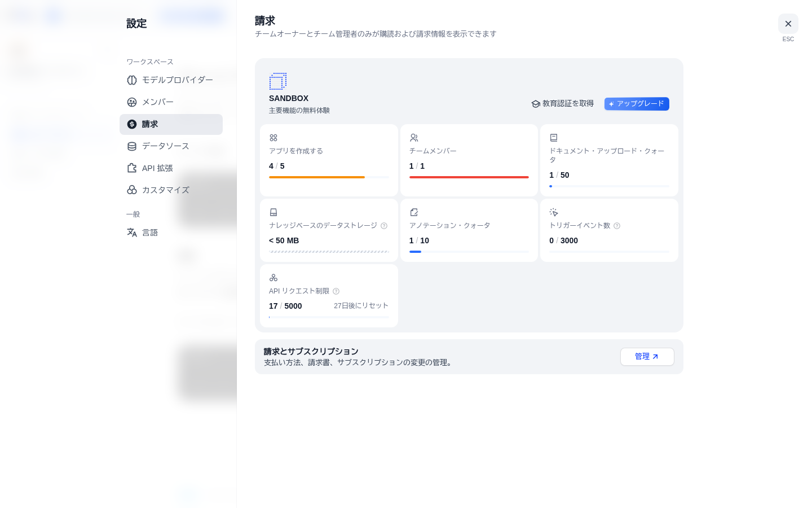This screenshot has width=812, height=508.
Task: Click the 1 / 1 team members value
Action: 417,166
